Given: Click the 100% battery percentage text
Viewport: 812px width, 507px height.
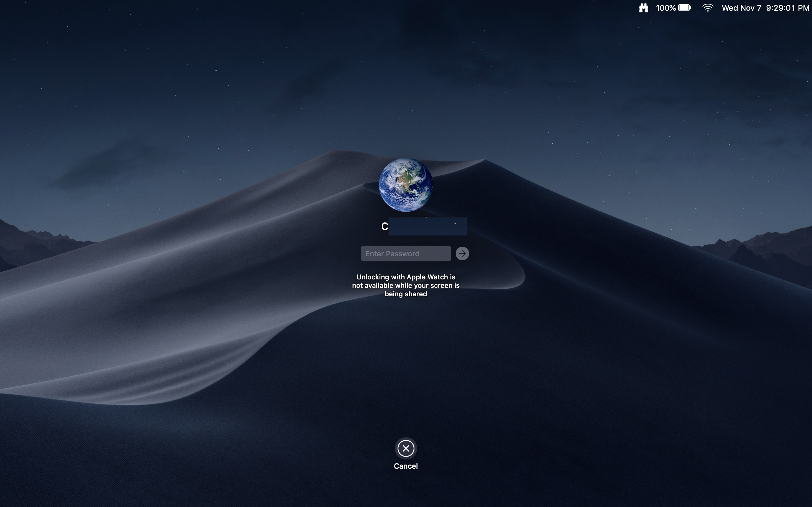Looking at the screenshot, I should (x=666, y=8).
